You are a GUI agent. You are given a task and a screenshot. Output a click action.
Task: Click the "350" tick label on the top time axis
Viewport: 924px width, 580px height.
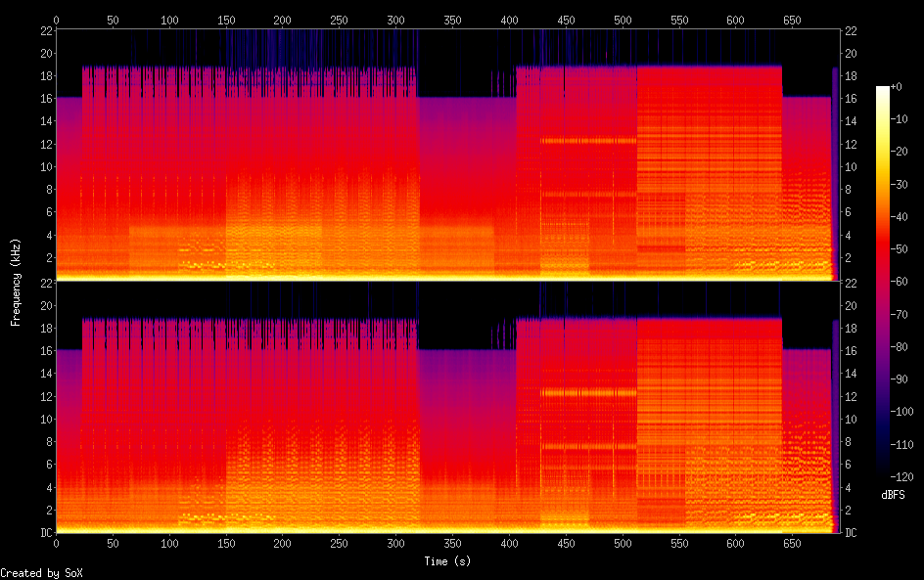[452, 20]
